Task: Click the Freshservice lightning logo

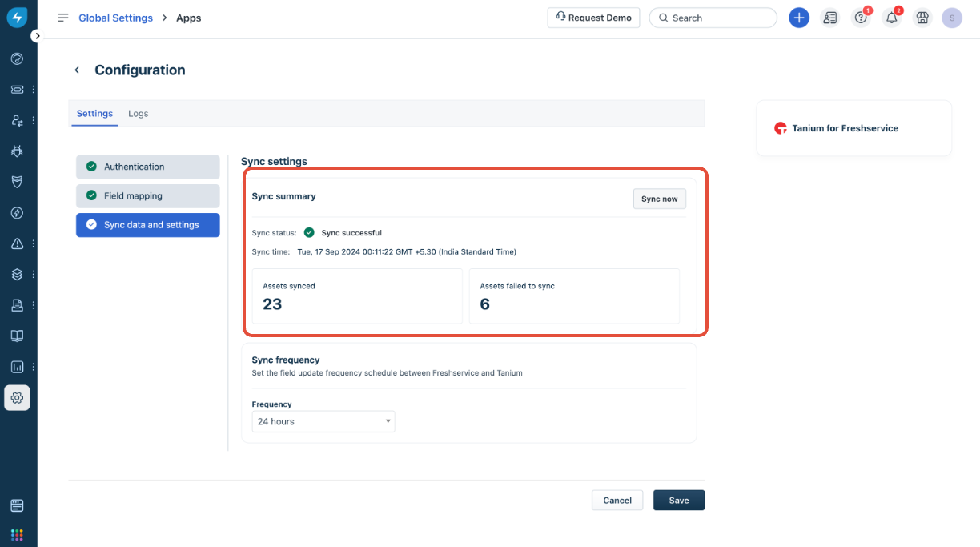Action: pos(17,18)
